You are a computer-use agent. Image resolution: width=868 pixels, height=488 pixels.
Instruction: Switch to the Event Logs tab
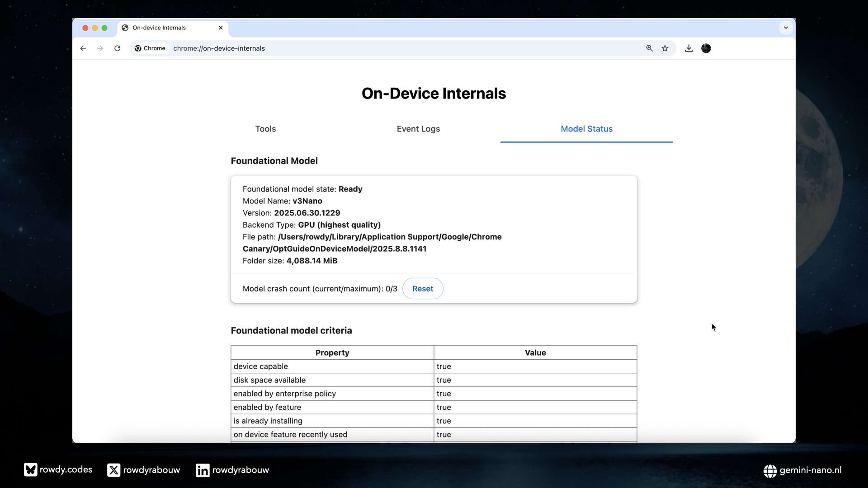tap(418, 129)
